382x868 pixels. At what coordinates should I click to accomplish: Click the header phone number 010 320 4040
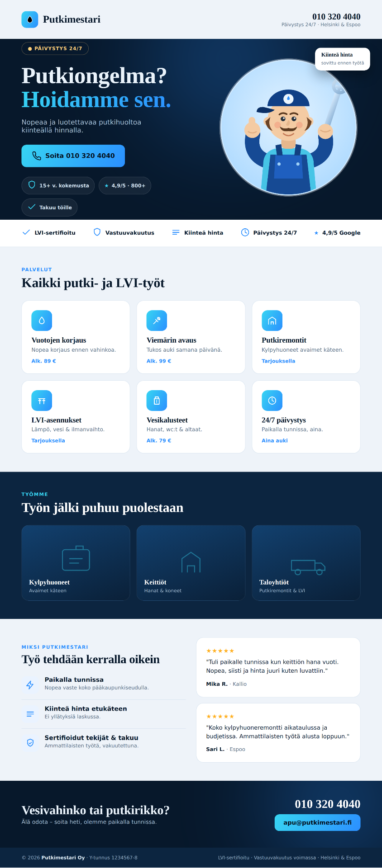pos(336,17)
